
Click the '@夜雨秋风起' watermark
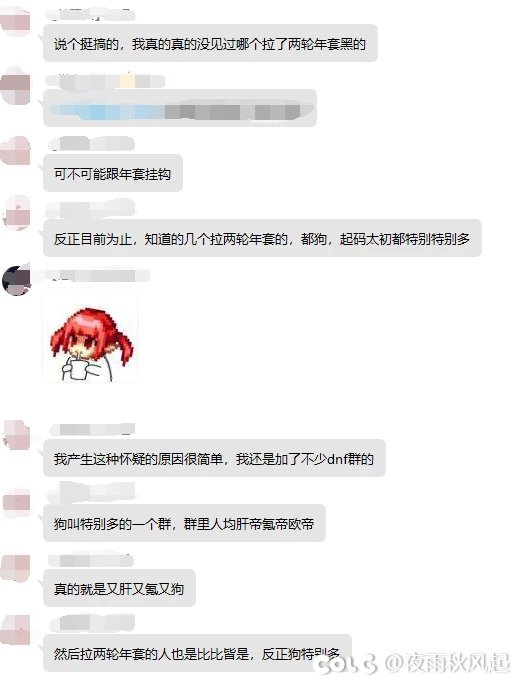click(448, 663)
